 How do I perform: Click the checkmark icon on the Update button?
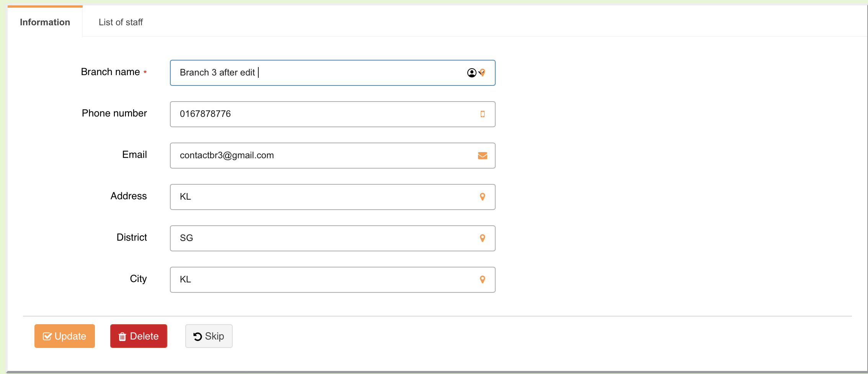(x=47, y=336)
